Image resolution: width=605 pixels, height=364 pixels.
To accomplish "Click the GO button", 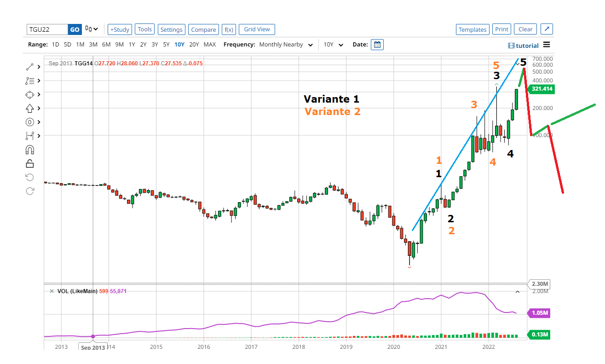I will pyautogui.click(x=75, y=29).
